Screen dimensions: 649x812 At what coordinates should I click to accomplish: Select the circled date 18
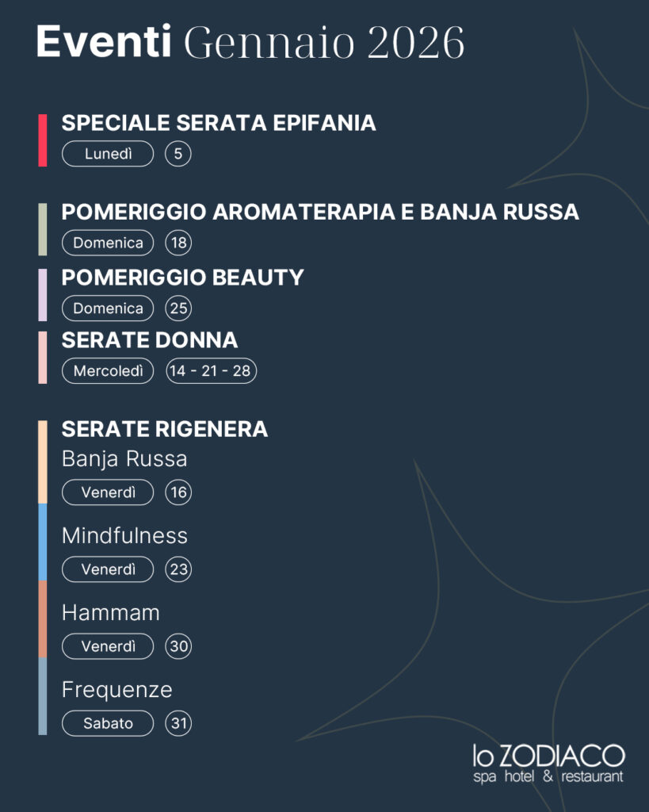pos(179,243)
